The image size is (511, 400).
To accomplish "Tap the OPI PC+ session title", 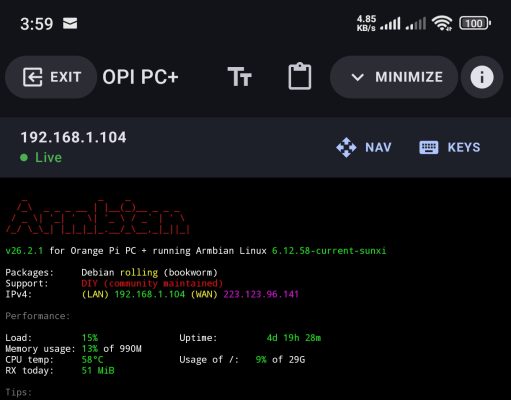I will tap(140, 77).
